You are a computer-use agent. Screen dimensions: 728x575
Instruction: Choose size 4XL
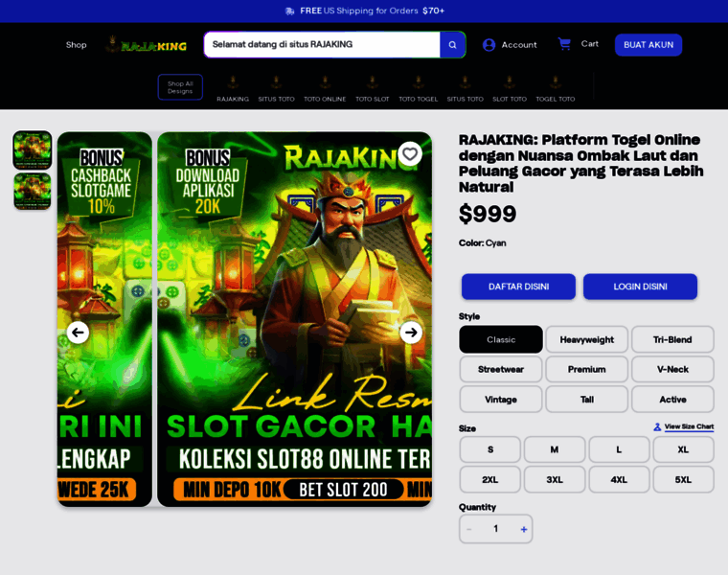click(x=619, y=479)
